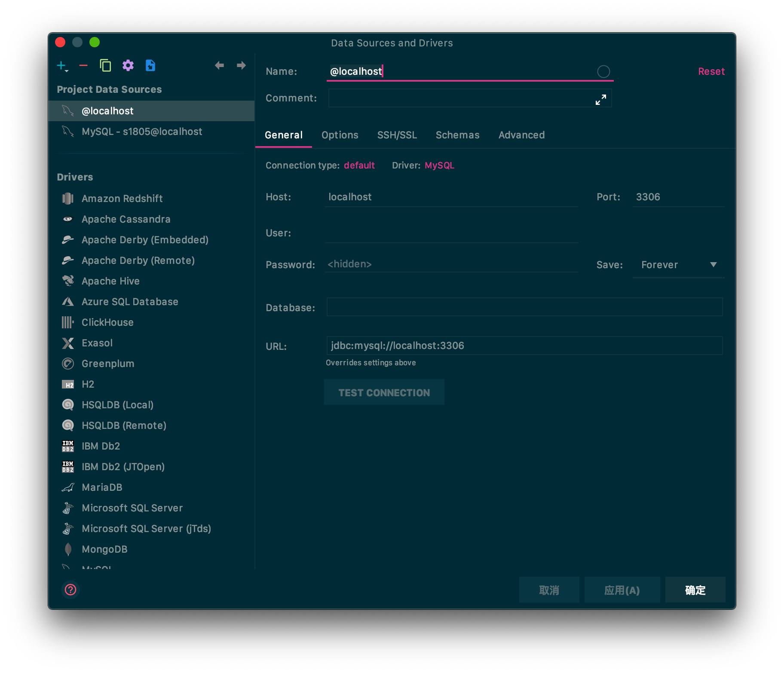Screen dimensions: 784x673
Task: Click the Host field containing localhost
Action: 451,197
